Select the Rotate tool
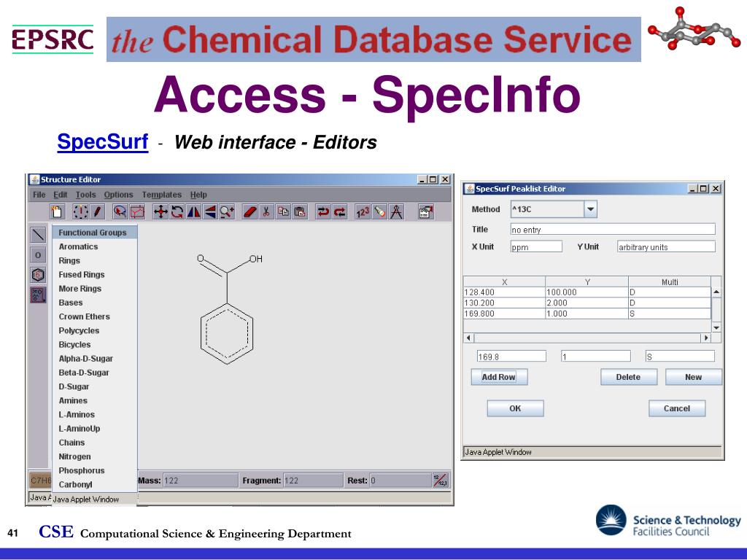Image resolution: width=747 pixels, height=560 pixels. click(177, 211)
